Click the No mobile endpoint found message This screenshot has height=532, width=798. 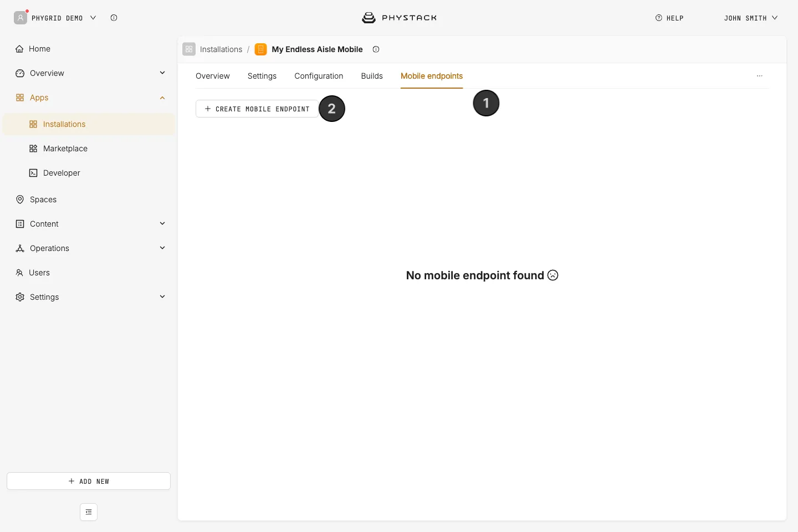pyautogui.click(x=482, y=275)
